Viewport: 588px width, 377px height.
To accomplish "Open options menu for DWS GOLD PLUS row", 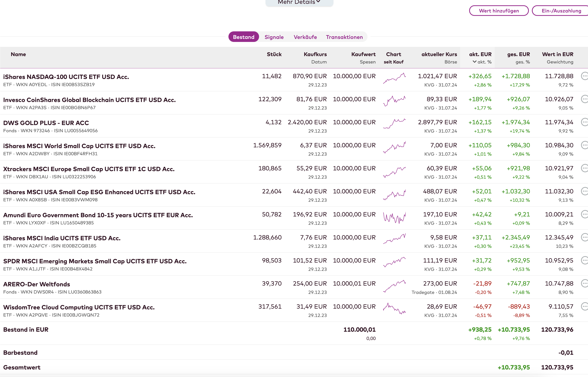I will coord(584,122).
